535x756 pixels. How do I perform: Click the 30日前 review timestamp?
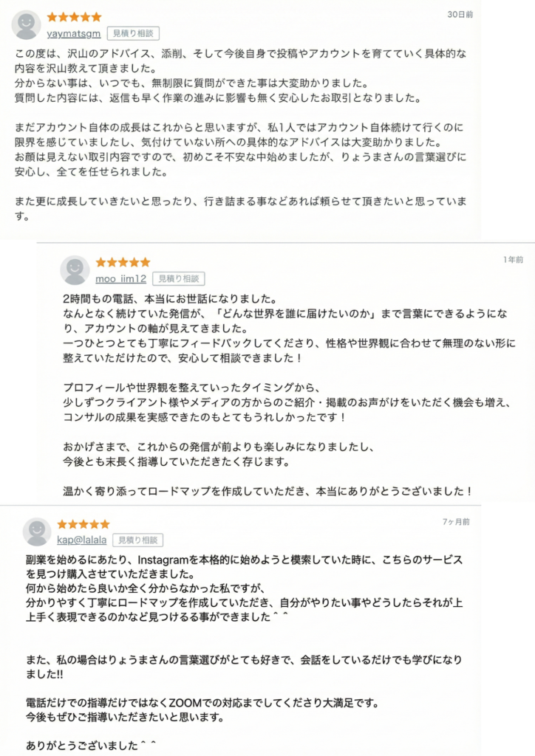(x=460, y=14)
